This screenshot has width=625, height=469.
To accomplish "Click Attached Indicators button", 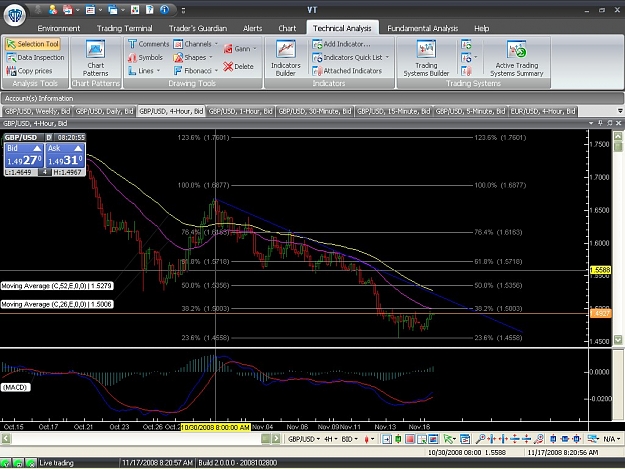I will tap(347, 71).
